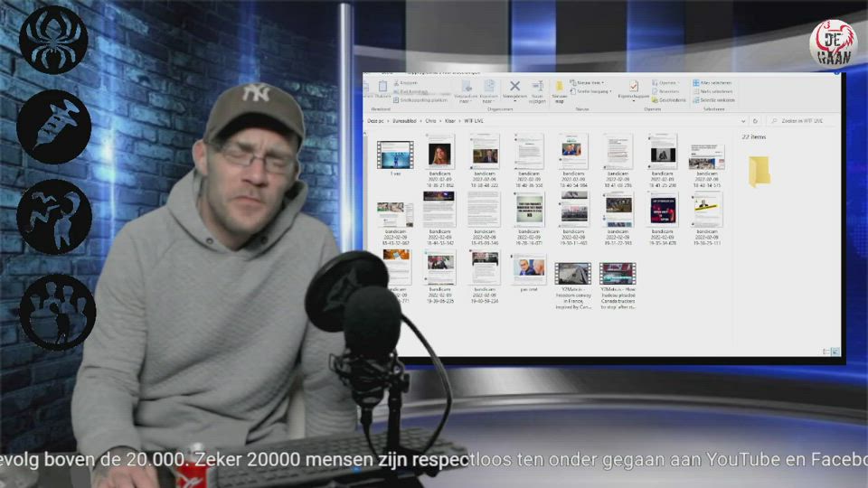This screenshot has height=488, width=868.
Task: Click the Verplaatsen naar icon
Action: pyautogui.click(x=467, y=87)
